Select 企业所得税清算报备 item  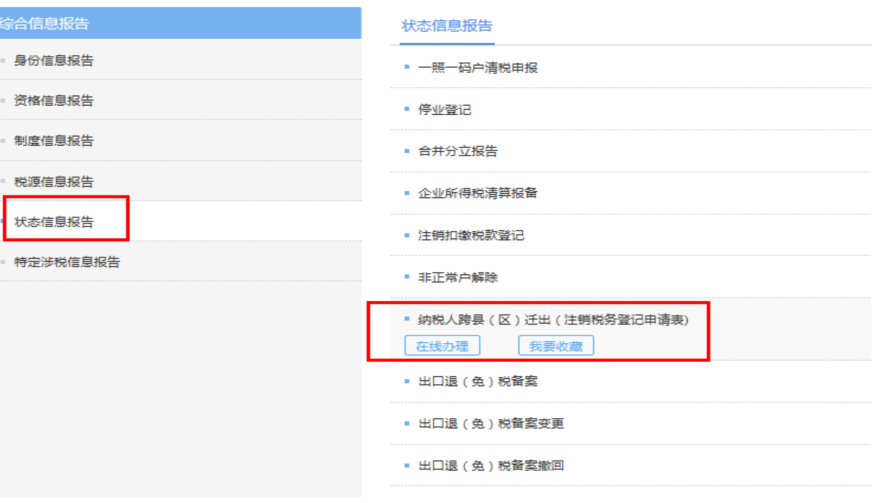(x=477, y=193)
